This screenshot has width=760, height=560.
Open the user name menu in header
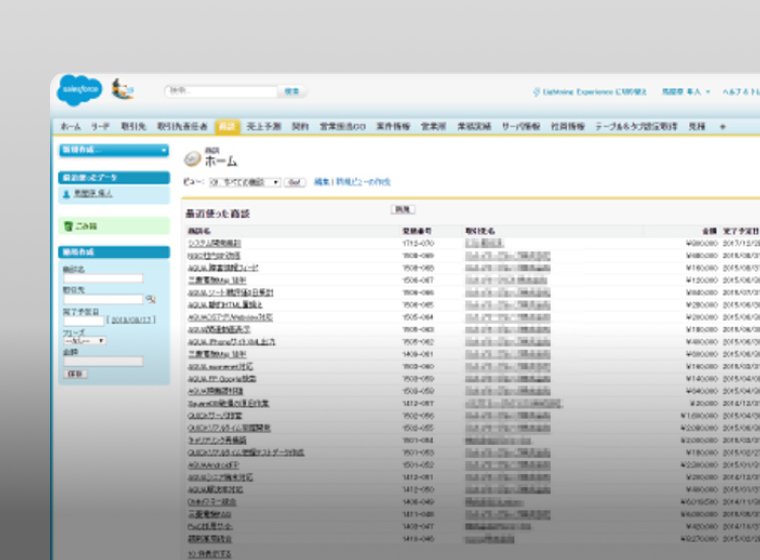point(686,92)
